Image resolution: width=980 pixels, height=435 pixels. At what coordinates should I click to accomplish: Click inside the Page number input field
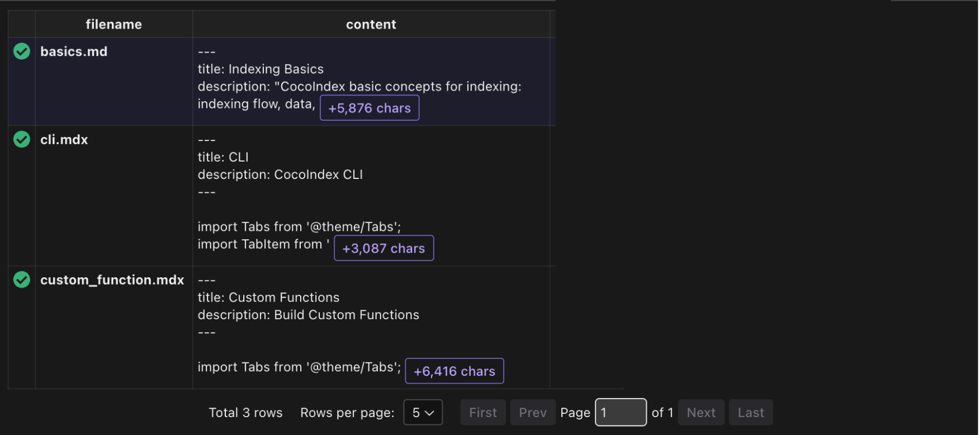point(621,412)
